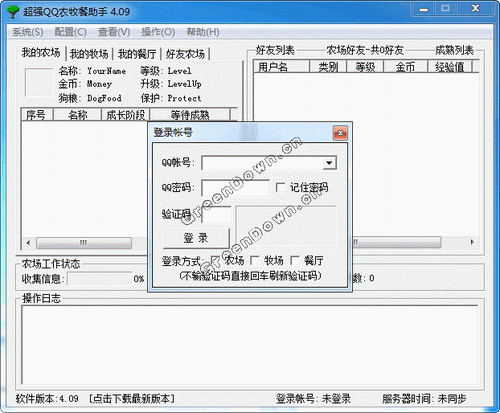Click the 验证码 captcha input field

coord(217,215)
